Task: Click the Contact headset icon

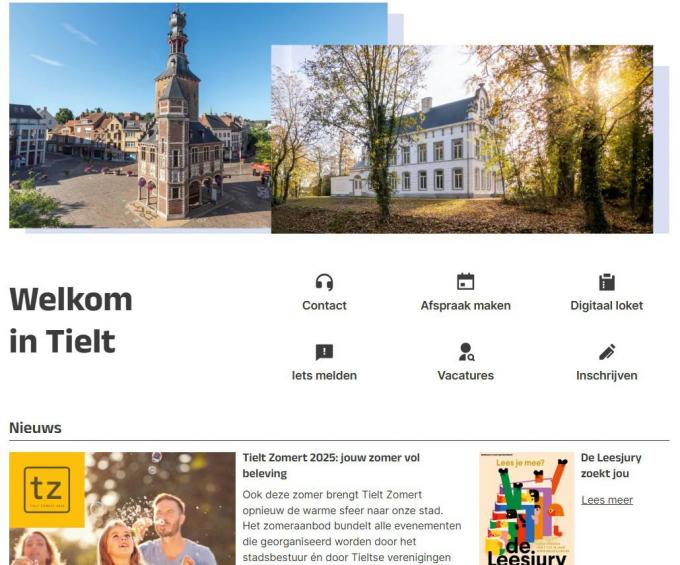Action: [324, 282]
